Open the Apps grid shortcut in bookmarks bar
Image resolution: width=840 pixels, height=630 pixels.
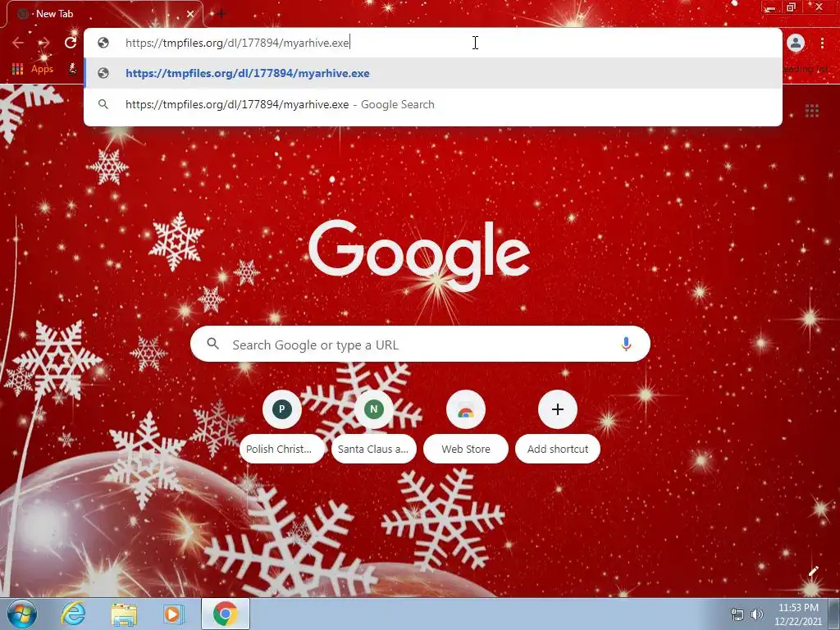(18, 69)
